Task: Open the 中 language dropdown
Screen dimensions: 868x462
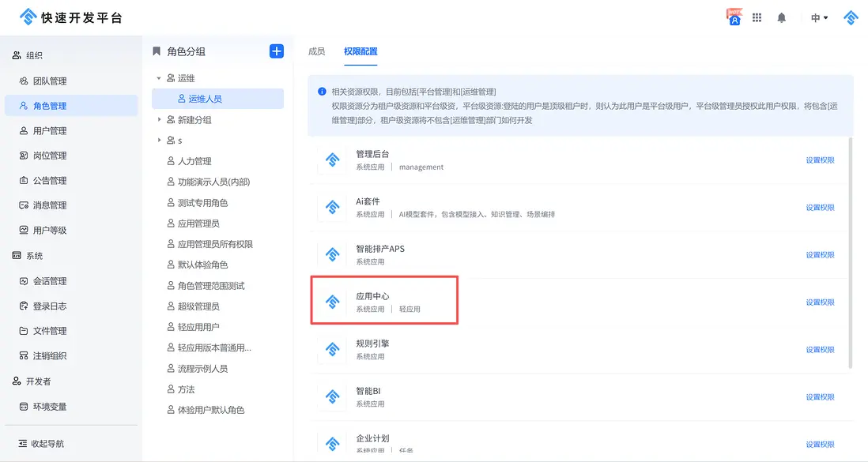Action: 817,17
